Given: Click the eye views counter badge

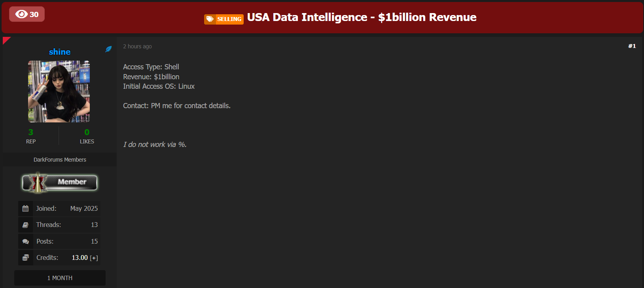Looking at the screenshot, I should [x=27, y=14].
